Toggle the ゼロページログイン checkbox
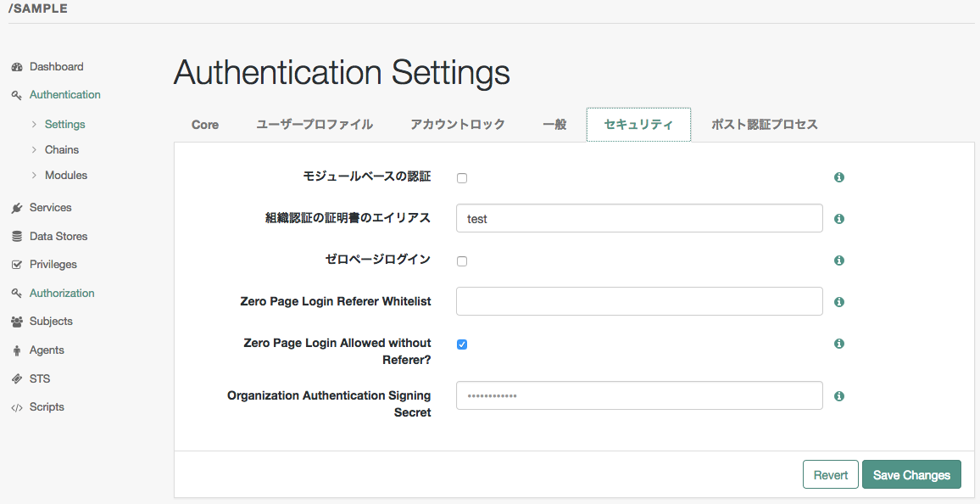980x504 pixels. 462,261
